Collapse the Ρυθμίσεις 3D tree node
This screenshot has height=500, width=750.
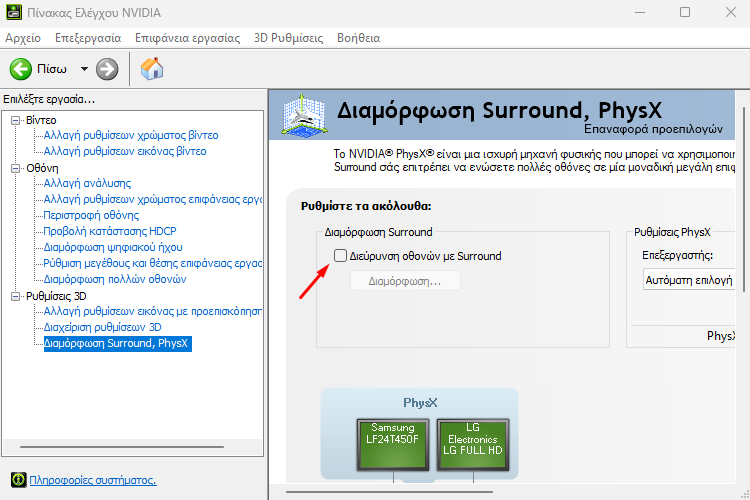(x=15, y=297)
